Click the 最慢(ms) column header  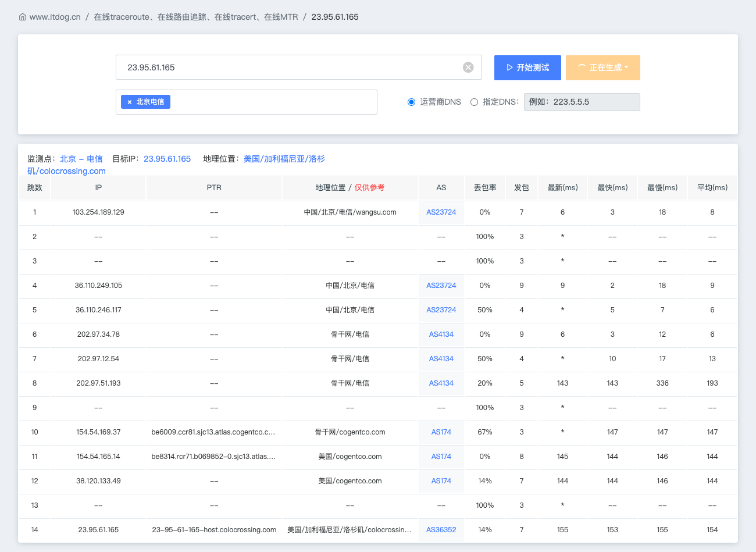click(662, 188)
